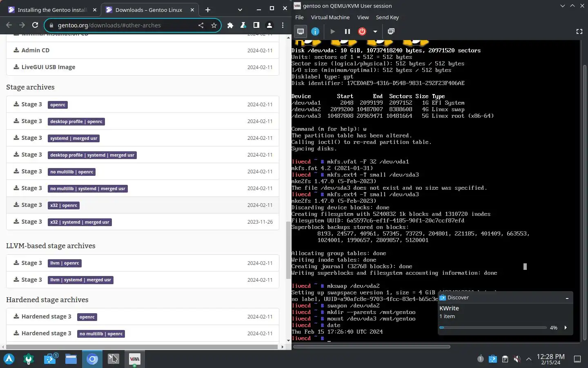Open VM snapshots manager icon
The width and height of the screenshot is (588, 368).
click(x=391, y=31)
